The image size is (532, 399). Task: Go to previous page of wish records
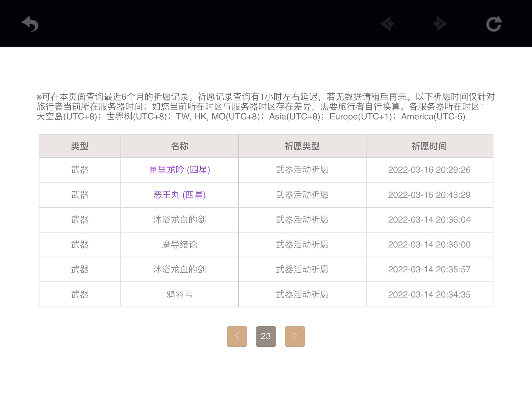coord(237,336)
